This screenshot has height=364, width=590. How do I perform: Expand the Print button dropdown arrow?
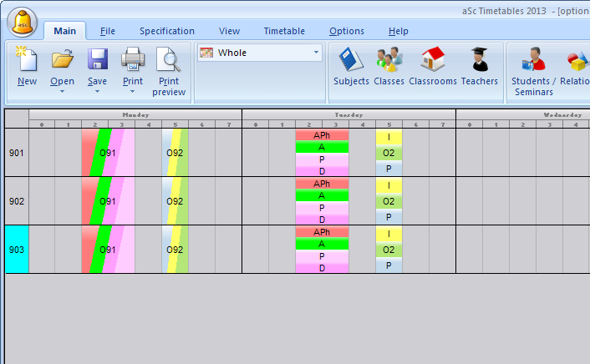132,91
